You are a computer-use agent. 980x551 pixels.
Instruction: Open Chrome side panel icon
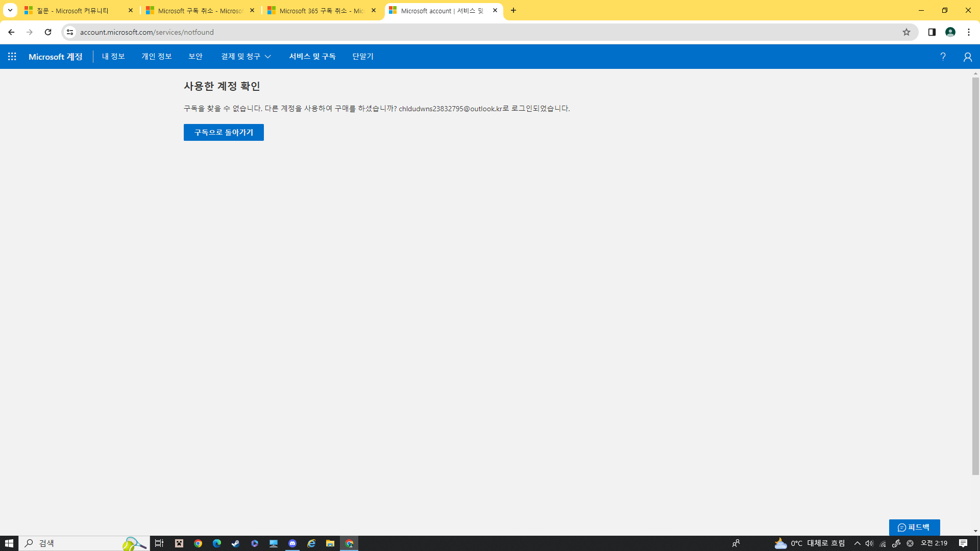pos(932,32)
